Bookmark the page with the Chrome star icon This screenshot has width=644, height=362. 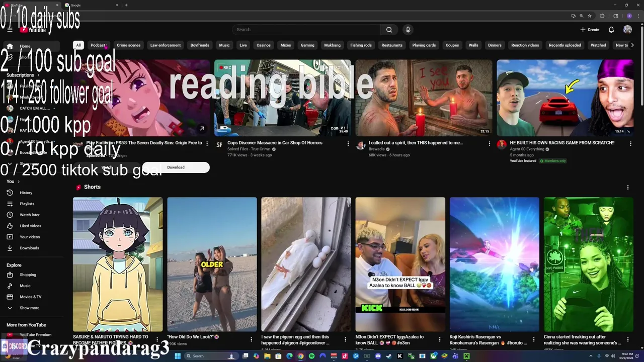click(x=590, y=16)
